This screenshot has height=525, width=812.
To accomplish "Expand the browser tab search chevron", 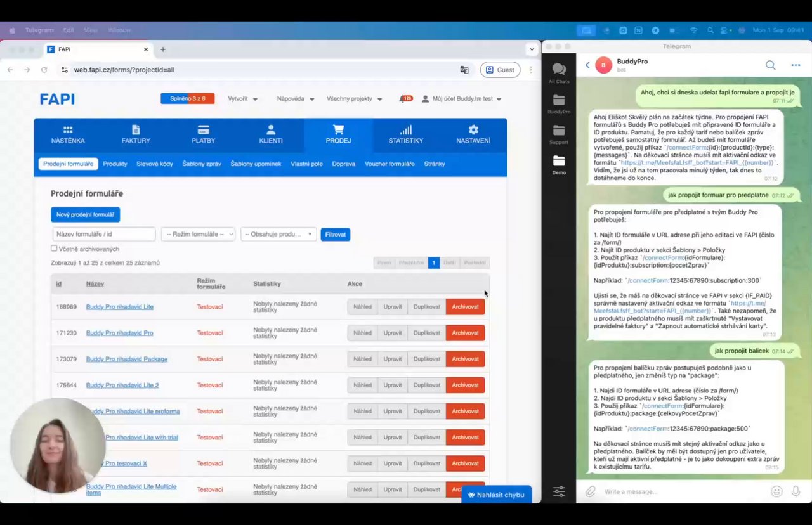I will (x=532, y=49).
